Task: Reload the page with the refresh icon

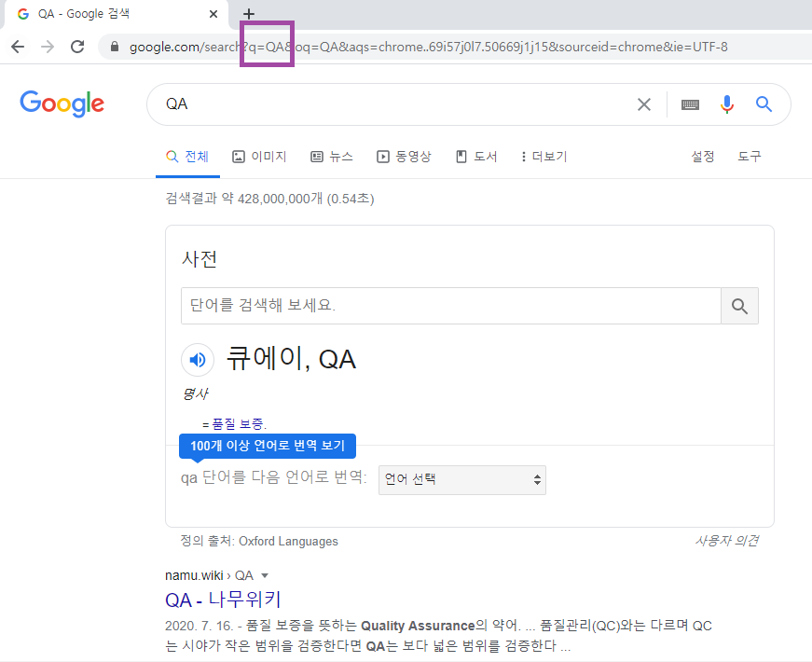Action: point(77,47)
